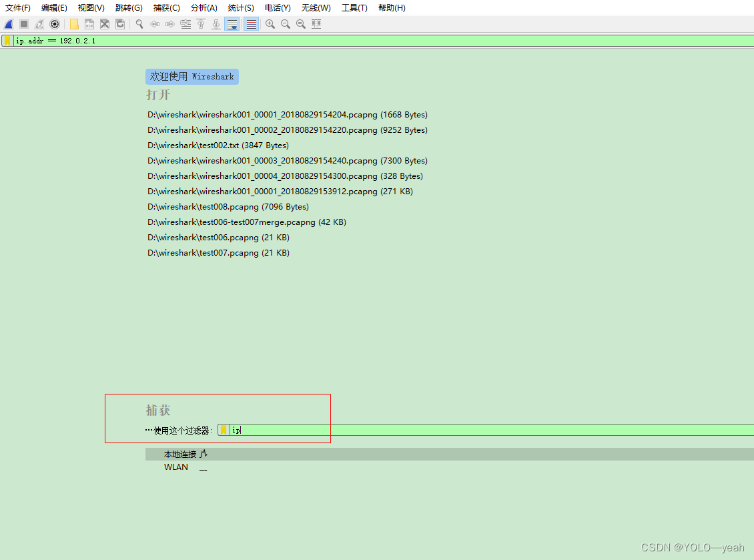754x560 pixels.
Task: Open the 文件(F) menu
Action: click(x=18, y=8)
